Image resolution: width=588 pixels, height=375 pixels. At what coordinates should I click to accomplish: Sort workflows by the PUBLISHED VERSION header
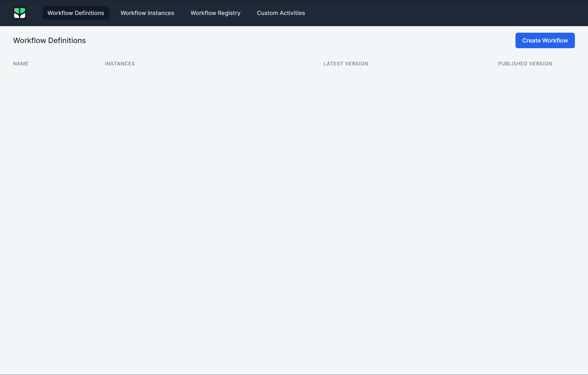(x=525, y=64)
